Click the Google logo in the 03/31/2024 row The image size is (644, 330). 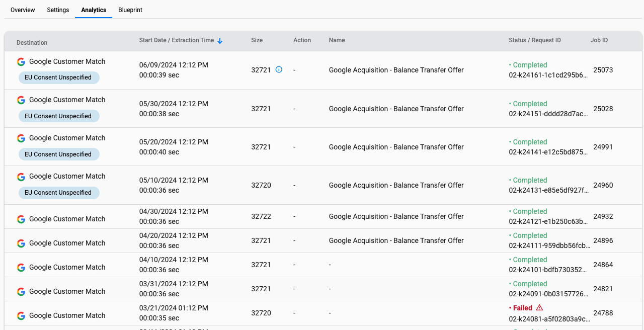tap(21, 292)
